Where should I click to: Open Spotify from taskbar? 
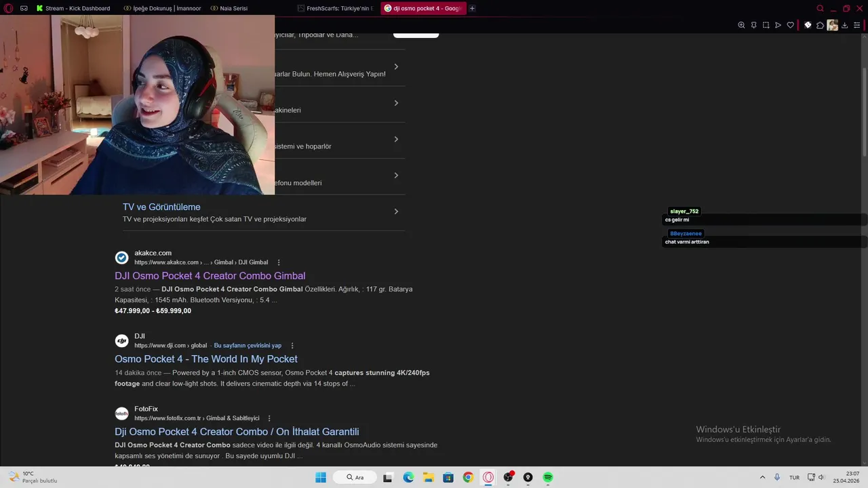(x=548, y=477)
